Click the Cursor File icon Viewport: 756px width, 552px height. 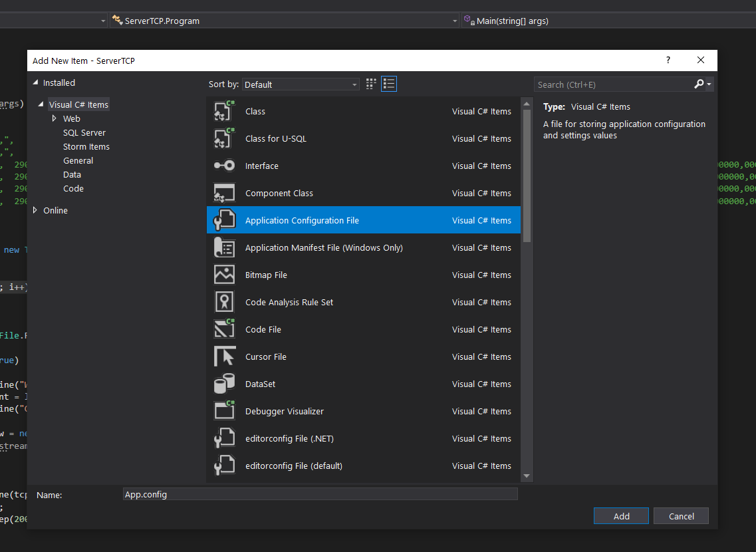tap(224, 356)
